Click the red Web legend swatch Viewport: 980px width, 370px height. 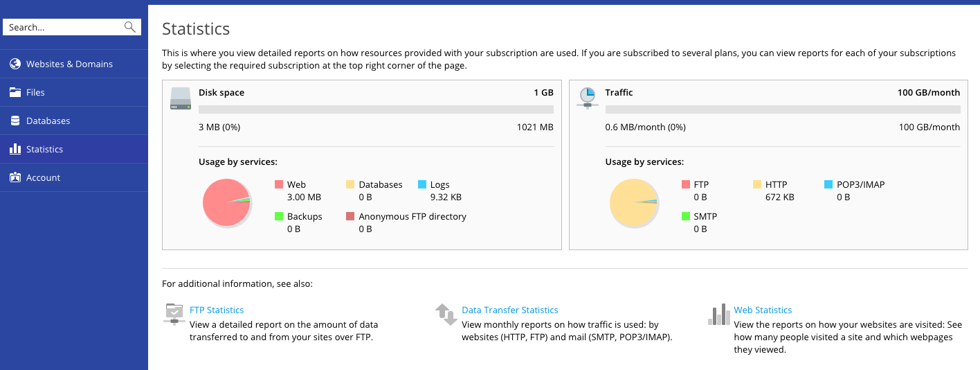(279, 184)
